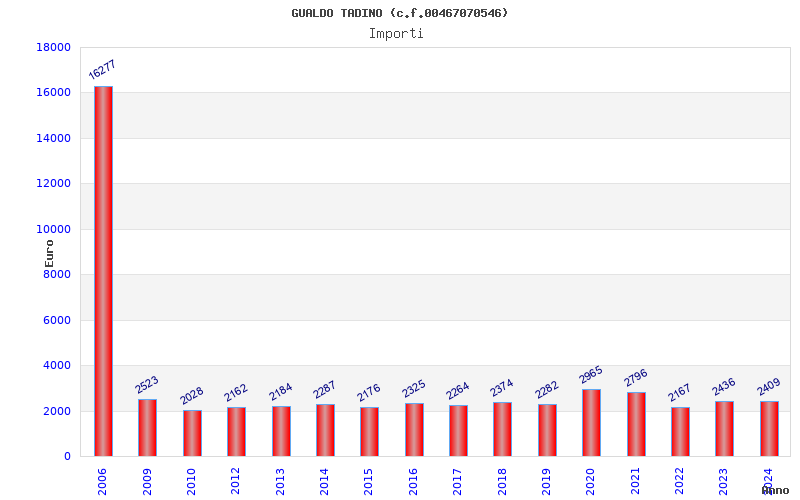
Task: Click the value label 2965
Action: [x=591, y=375]
